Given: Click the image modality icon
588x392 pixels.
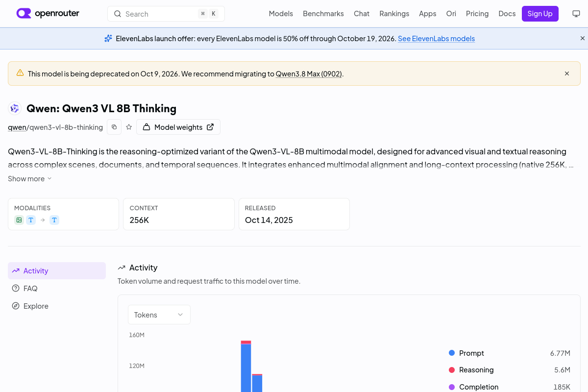Looking at the screenshot, I should click(x=19, y=220).
